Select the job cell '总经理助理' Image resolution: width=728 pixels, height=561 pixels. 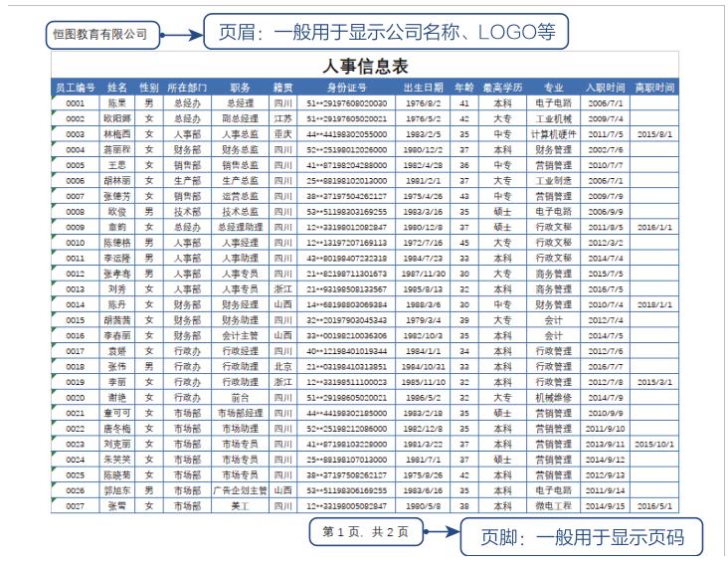(240, 228)
